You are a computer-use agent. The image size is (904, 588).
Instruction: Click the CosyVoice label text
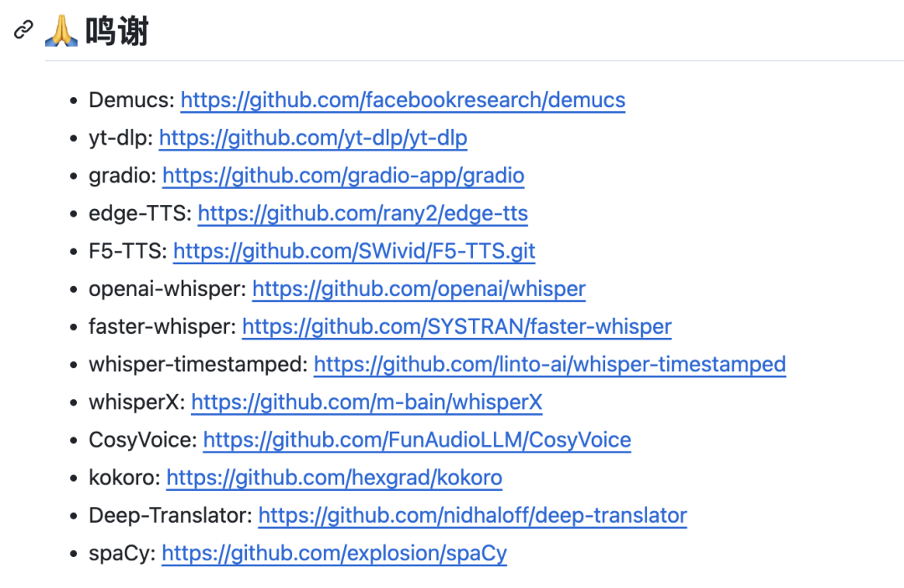(x=142, y=440)
